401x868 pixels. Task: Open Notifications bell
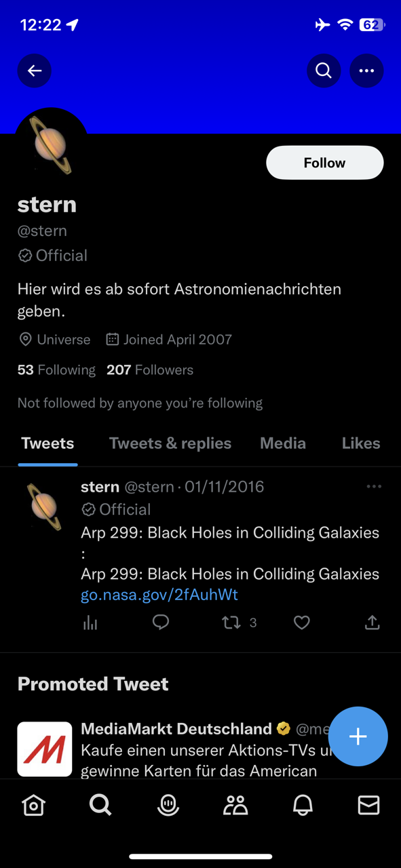coord(303,805)
